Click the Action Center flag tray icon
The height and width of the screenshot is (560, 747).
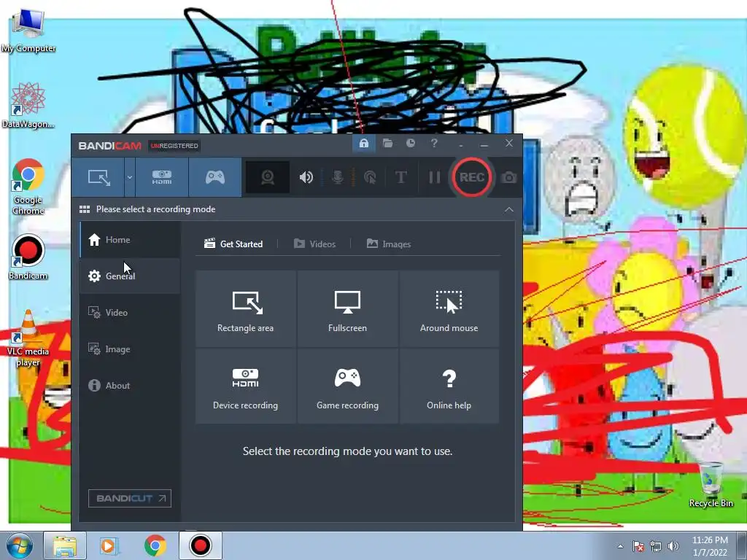(x=638, y=546)
